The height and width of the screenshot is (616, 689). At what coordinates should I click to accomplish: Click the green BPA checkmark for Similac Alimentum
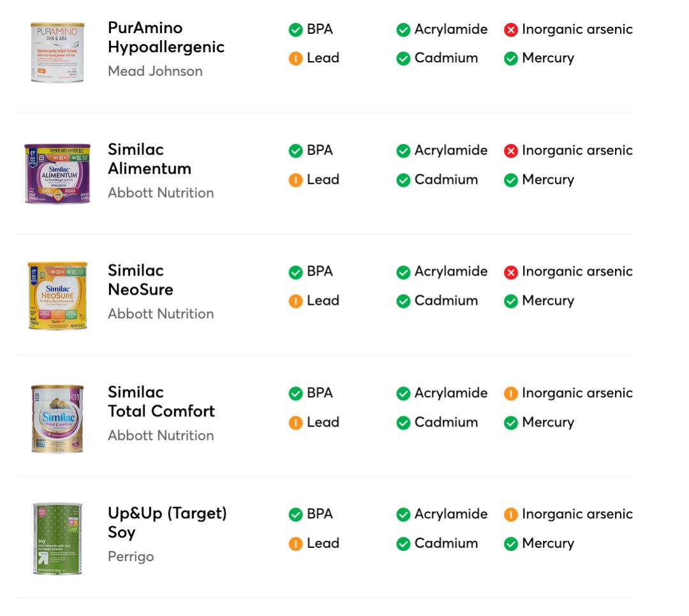tap(295, 150)
